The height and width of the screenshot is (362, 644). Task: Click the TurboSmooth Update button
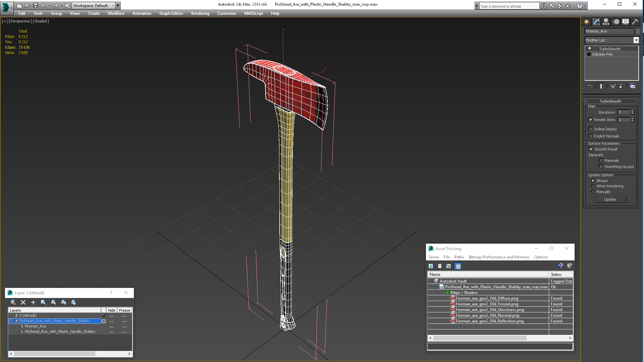point(610,199)
